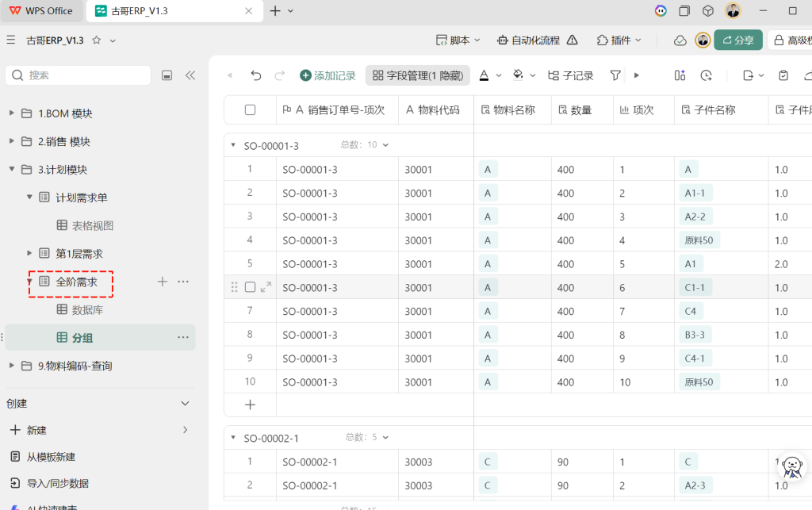Expand record SO-00001-3 row 6
The width and height of the screenshot is (812, 510).
point(266,287)
